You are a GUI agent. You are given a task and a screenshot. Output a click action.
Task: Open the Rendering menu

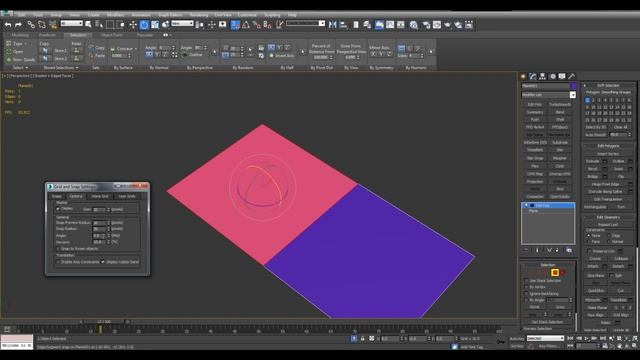click(199, 15)
